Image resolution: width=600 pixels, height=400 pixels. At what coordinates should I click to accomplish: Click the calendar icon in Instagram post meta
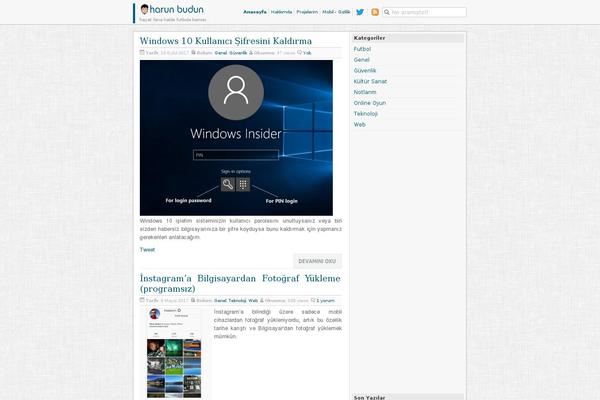pyautogui.click(x=142, y=300)
